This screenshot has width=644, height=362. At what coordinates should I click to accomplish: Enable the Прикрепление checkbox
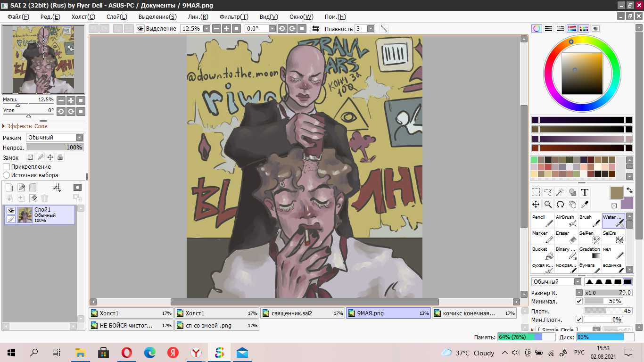click(7, 167)
